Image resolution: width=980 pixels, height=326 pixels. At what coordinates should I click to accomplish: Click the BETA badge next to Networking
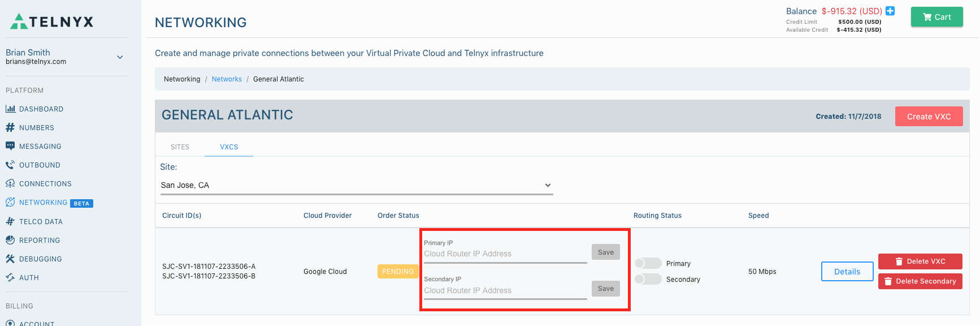(x=82, y=203)
